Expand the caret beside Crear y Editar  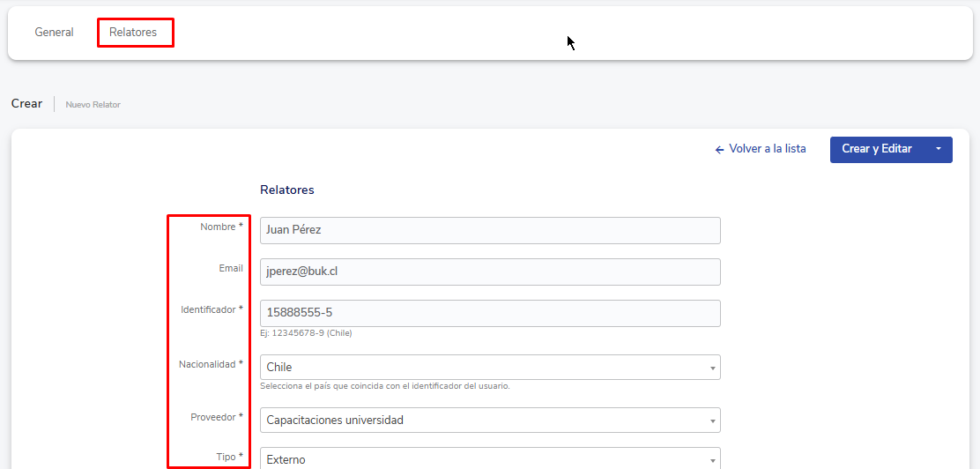939,149
